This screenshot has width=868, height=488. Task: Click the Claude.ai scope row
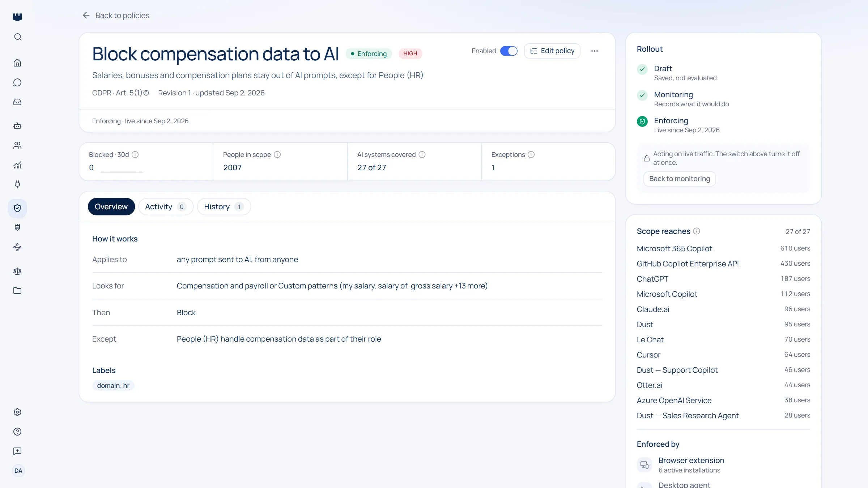coord(723,309)
